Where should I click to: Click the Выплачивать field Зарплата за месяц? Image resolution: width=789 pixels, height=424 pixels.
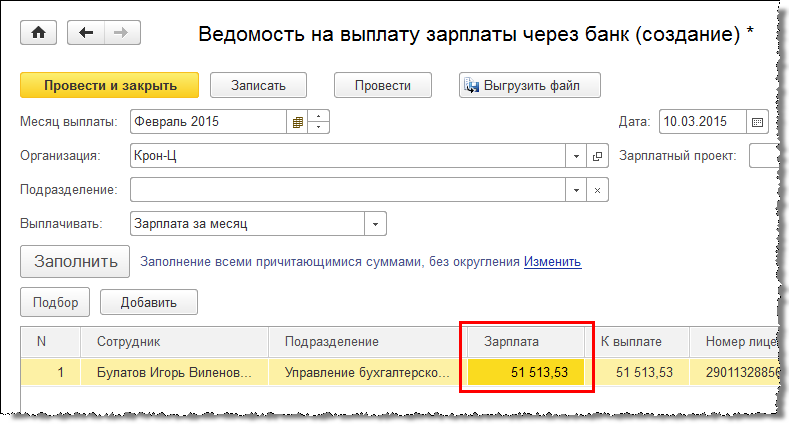tap(247, 224)
